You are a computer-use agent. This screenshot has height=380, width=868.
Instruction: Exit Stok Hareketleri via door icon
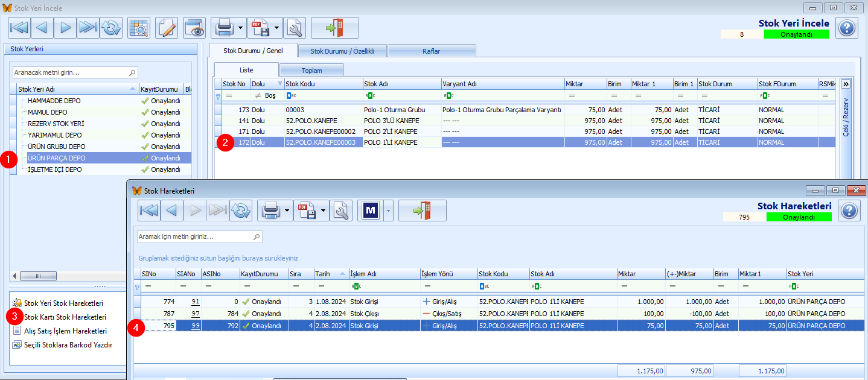click(x=422, y=211)
